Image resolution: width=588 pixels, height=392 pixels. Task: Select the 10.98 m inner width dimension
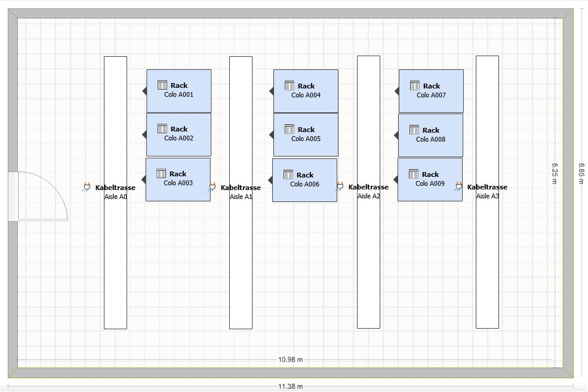point(290,360)
